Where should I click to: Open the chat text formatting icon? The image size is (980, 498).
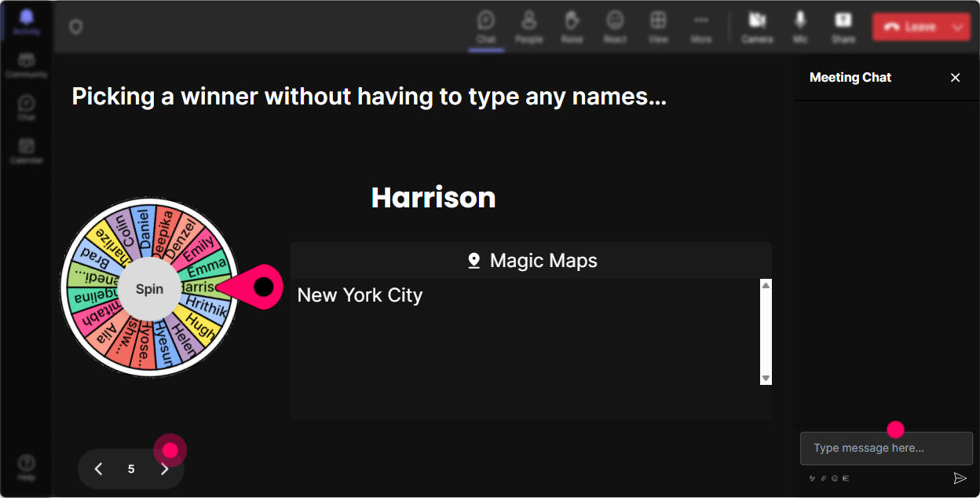pyautogui.click(x=813, y=478)
